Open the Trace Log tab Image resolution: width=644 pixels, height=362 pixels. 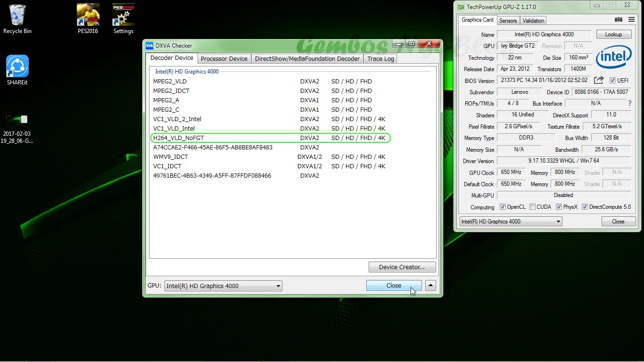point(380,59)
